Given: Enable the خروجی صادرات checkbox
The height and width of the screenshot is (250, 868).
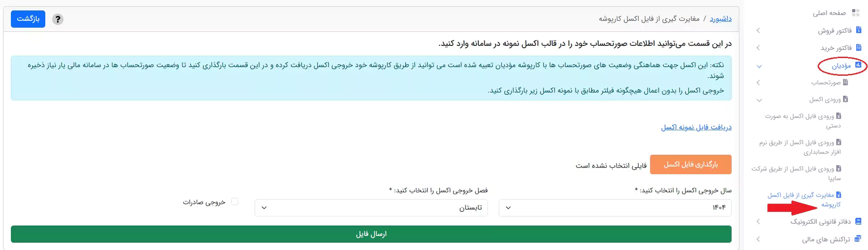Looking at the screenshot, I should tap(235, 201).
